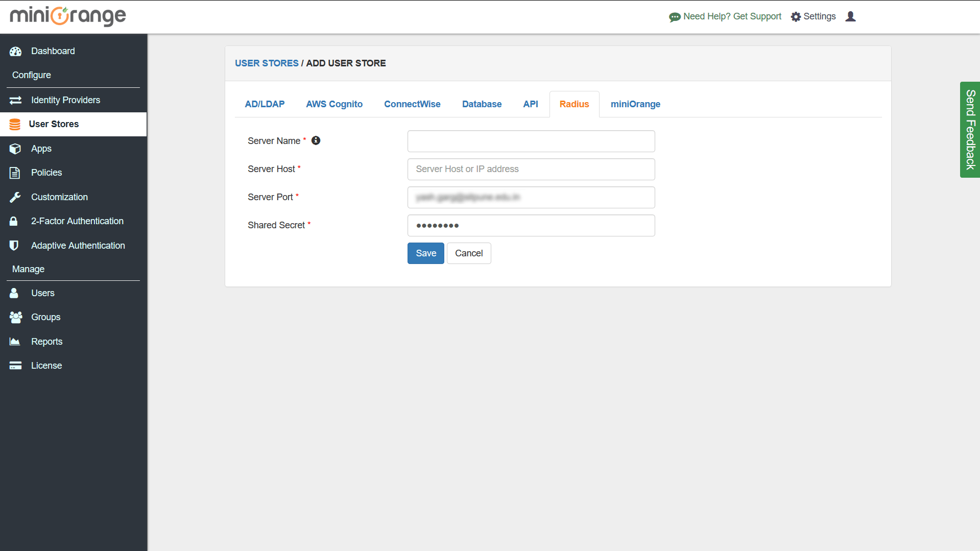Viewport: 980px width, 551px height.
Task: Click the Dashboard gauge icon
Action: pos(15,51)
